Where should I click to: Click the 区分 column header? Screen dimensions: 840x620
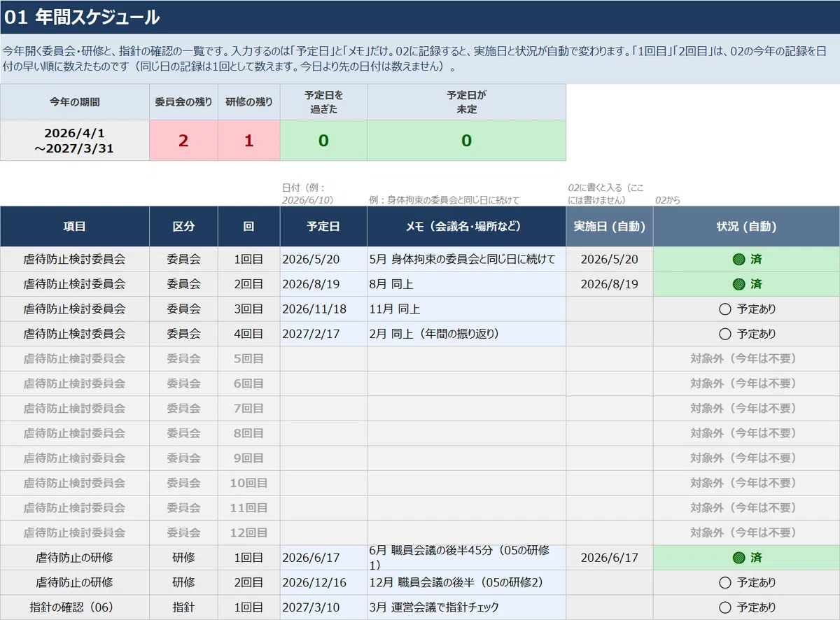pos(183,227)
